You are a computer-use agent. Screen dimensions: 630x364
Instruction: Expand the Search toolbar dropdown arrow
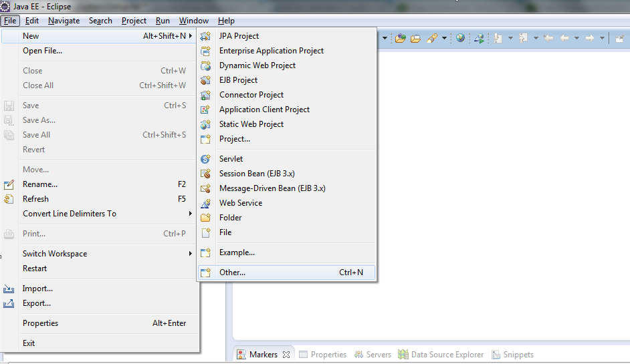pos(444,39)
